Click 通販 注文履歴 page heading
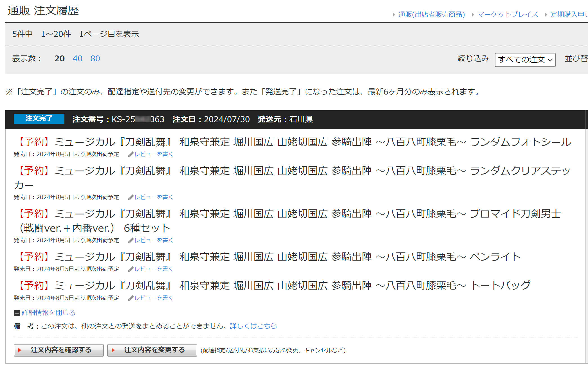 43,11
